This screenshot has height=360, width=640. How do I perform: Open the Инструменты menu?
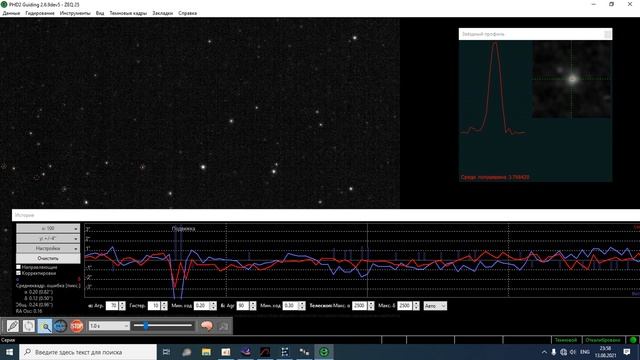pos(75,13)
